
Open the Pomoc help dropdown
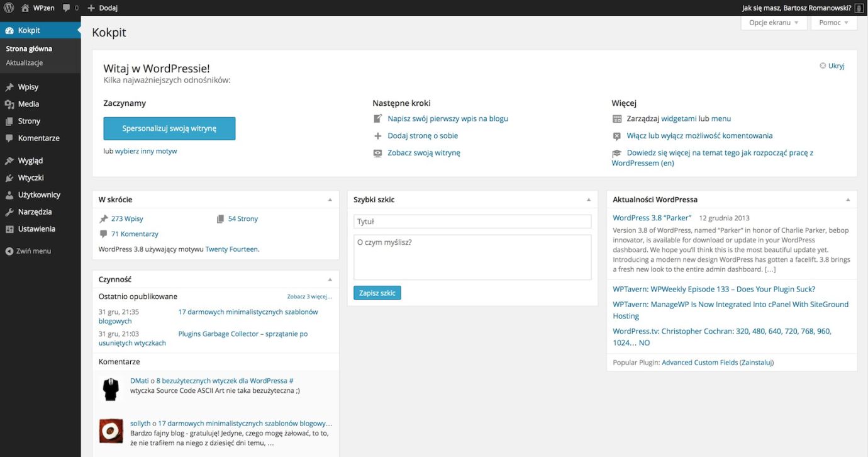click(x=834, y=23)
